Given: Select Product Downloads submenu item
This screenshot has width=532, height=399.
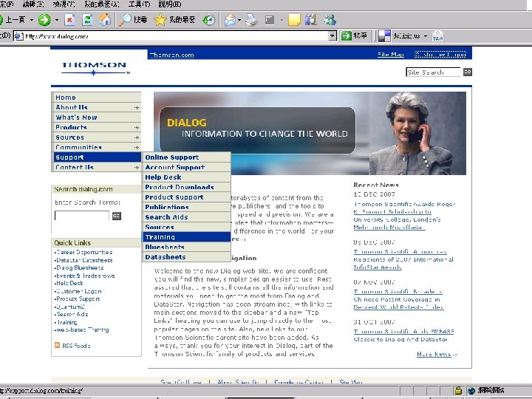Looking at the screenshot, I should (x=186, y=187).
